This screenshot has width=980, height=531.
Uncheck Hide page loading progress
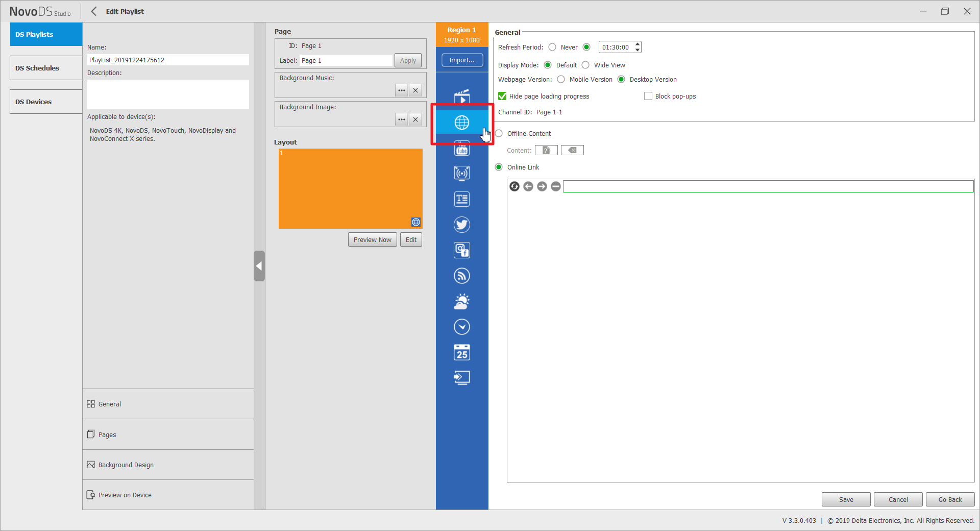pyautogui.click(x=502, y=96)
